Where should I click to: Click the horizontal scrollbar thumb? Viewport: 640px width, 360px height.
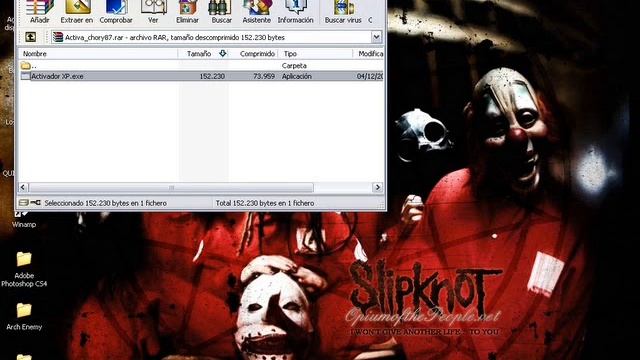(x=171, y=187)
